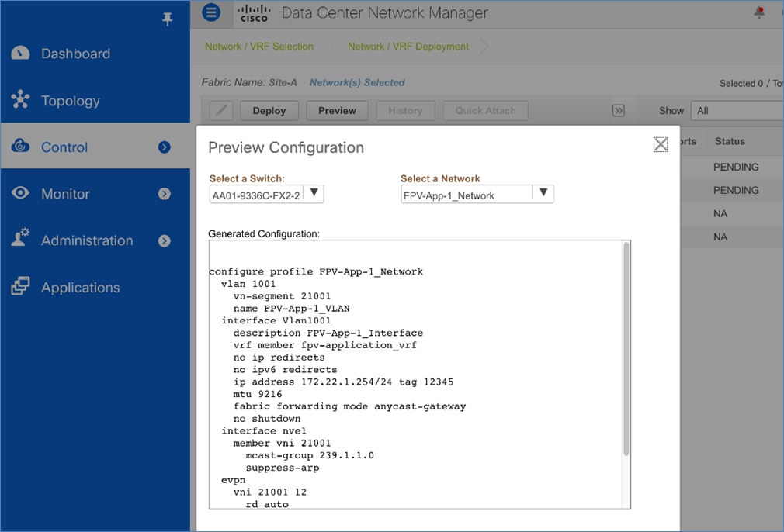Screen dimensions: 784x532
Task: Click the pin sidebar icon
Action: (x=168, y=19)
